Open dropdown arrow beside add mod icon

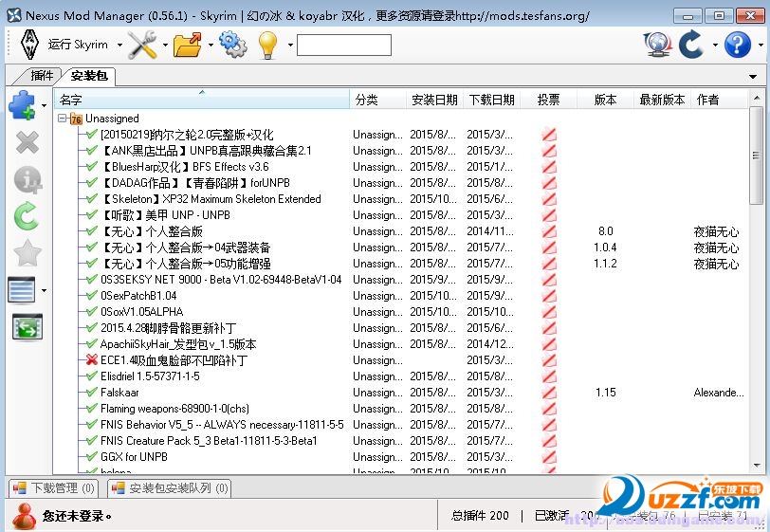pos(45,105)
